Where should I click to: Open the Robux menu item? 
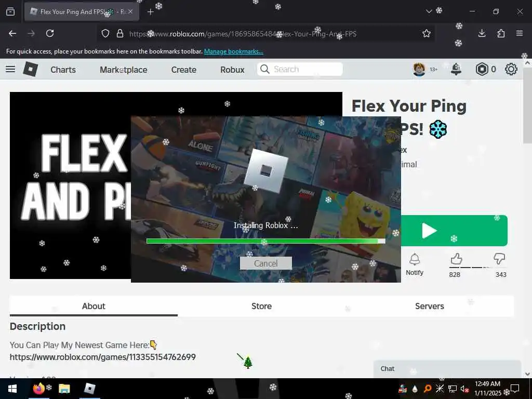(232, 70)
